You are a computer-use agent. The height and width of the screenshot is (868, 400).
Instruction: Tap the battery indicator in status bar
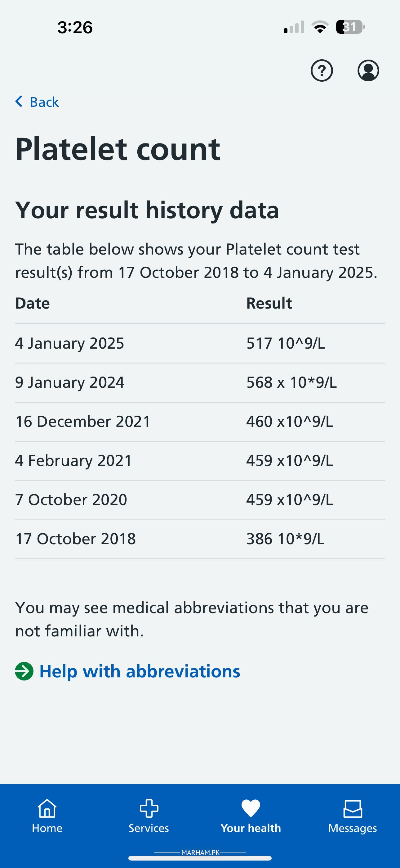[350, 27]
